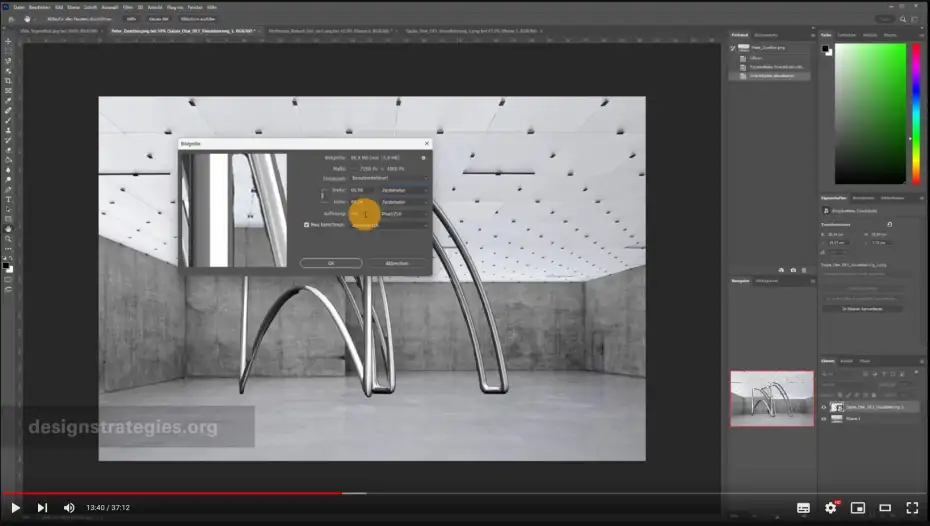Select the Pen tool
Viewport: 930px width, 526px height.
[x=8, y=190]
